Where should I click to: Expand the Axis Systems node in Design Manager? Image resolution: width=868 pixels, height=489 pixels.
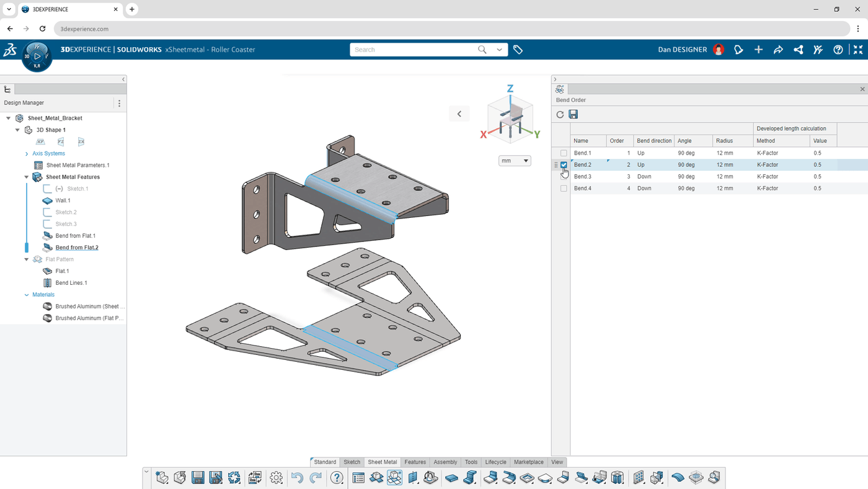pyautogui.click(x=27, y=153)
